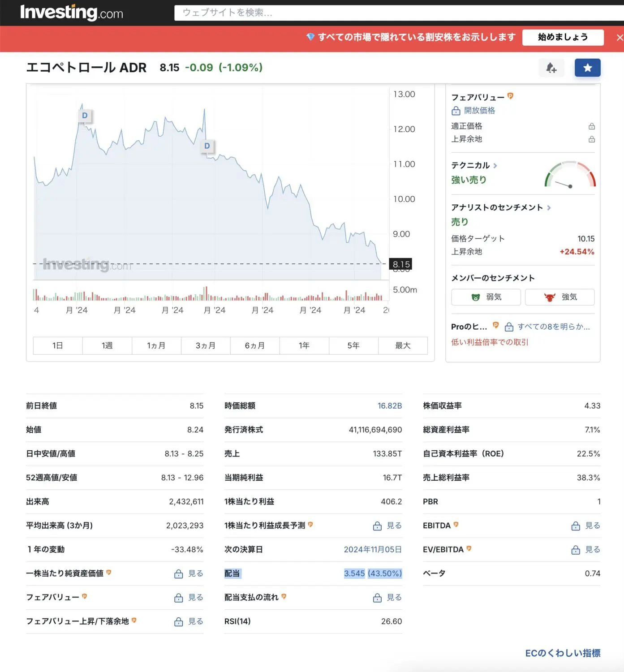Select the 1日 chart range tab
The width and height of the screenshot is (624, 672).
coord(58,345)
